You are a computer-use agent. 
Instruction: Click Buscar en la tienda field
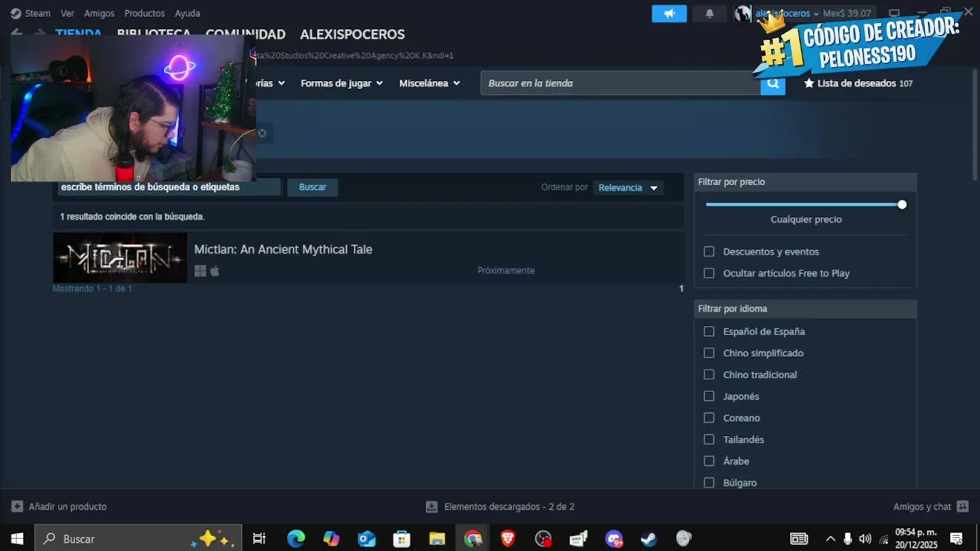click(x=620, y=83)
